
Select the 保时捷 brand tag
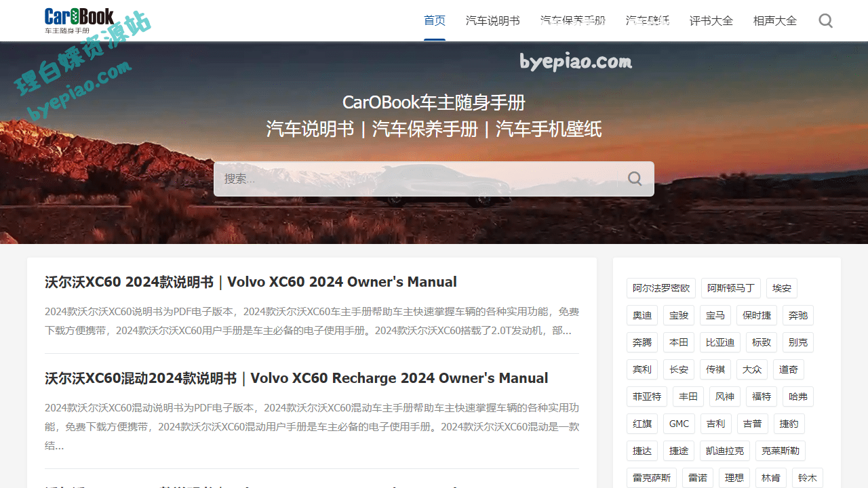(757, 315)
